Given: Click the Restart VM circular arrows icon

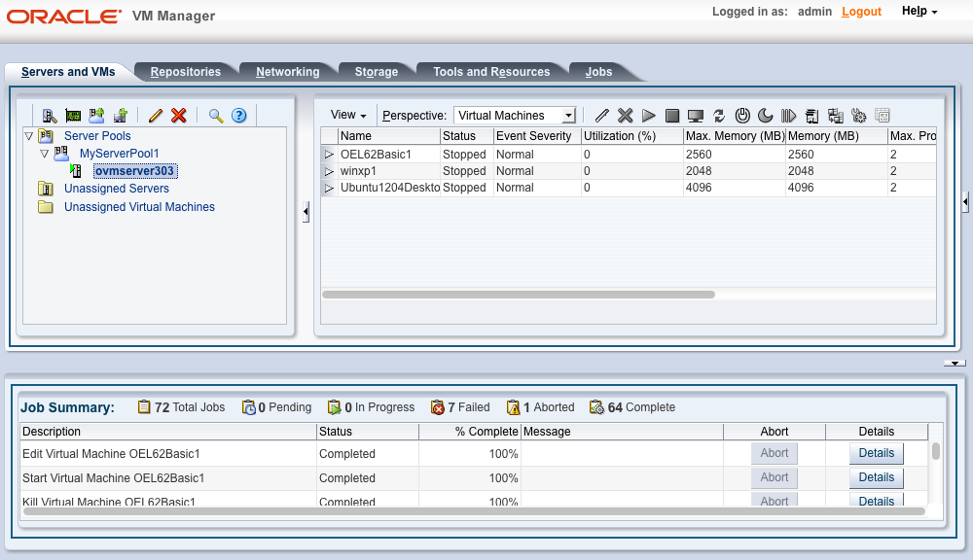Looking at the screenshot, I should tap(719, 116).
